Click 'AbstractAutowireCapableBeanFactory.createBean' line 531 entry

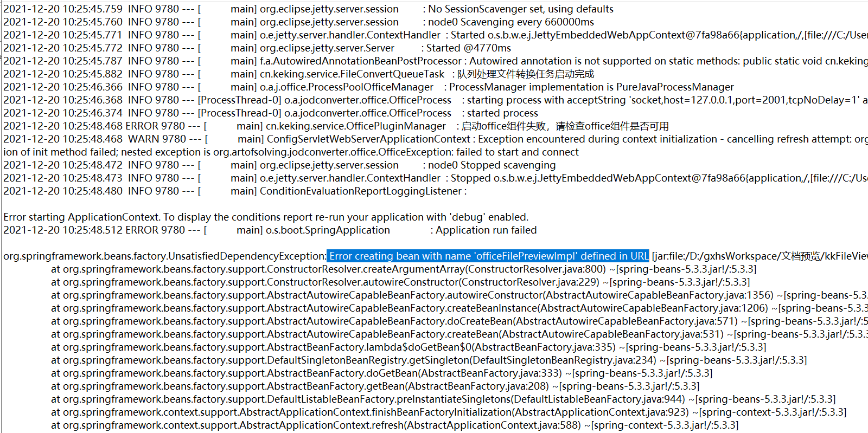point(459,334)
